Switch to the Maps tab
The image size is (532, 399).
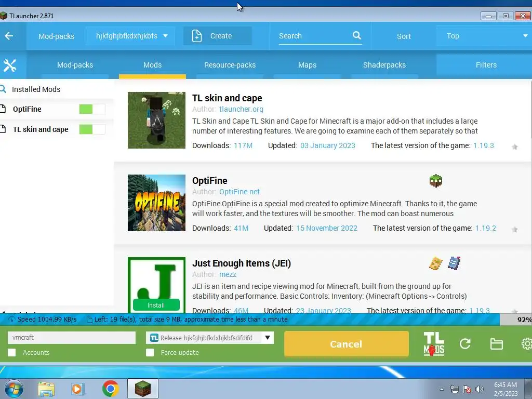[307, 65]
